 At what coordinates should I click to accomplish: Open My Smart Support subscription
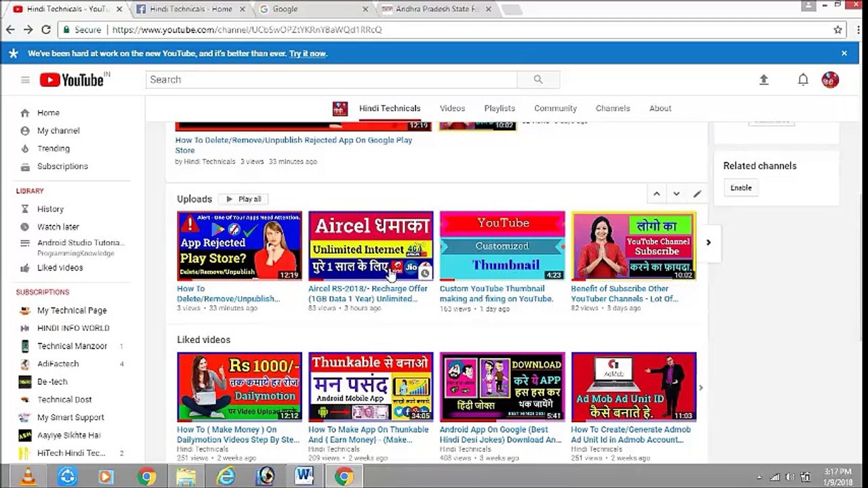point(70,418)
